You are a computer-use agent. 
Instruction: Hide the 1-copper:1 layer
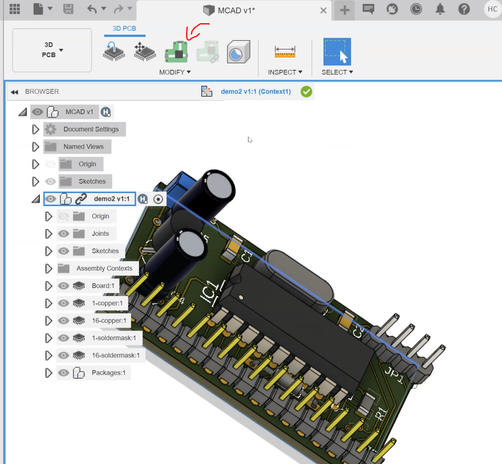pyautogui.click(x=64, y=303)
